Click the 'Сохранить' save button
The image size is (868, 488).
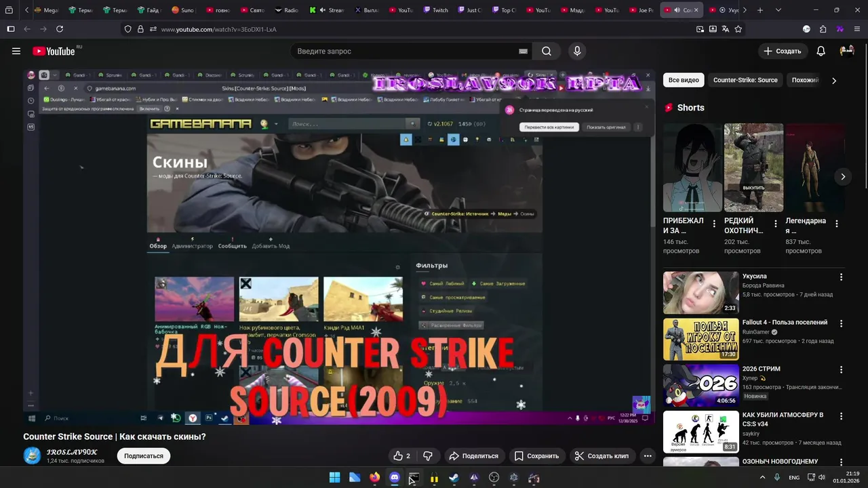(x=536, y=456)
